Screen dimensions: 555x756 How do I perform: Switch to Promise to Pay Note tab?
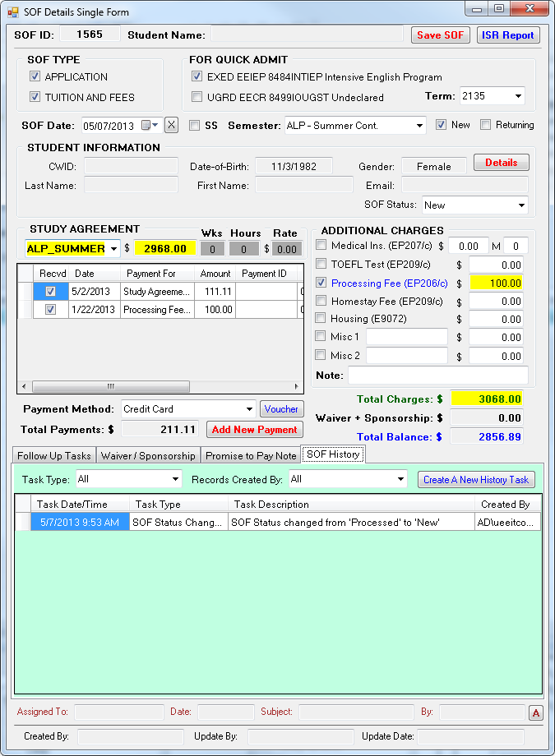(x=251, y=455)
